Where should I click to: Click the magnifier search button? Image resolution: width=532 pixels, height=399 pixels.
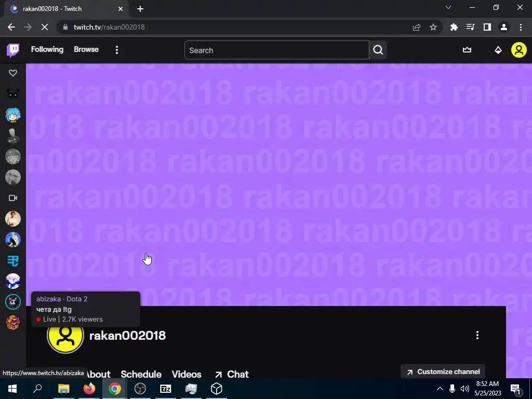coord(378,50)
